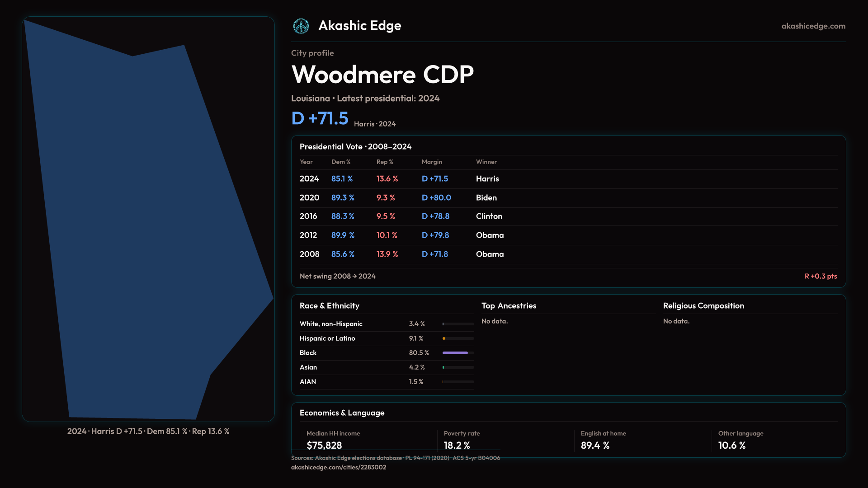This screenshot has height=488, width=868.
Task: Click the Religious Composition section heading
Action: pyautogui.click(x=703, y=306)
